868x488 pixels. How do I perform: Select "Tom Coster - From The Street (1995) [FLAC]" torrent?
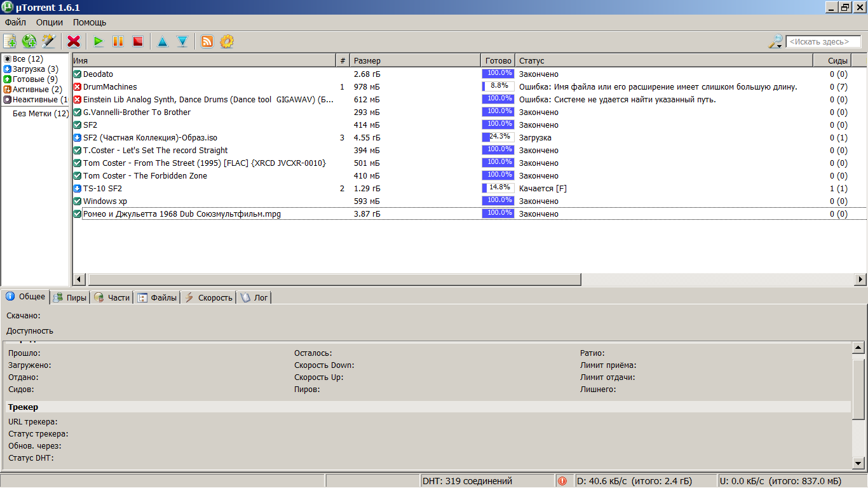pos(205,163)
